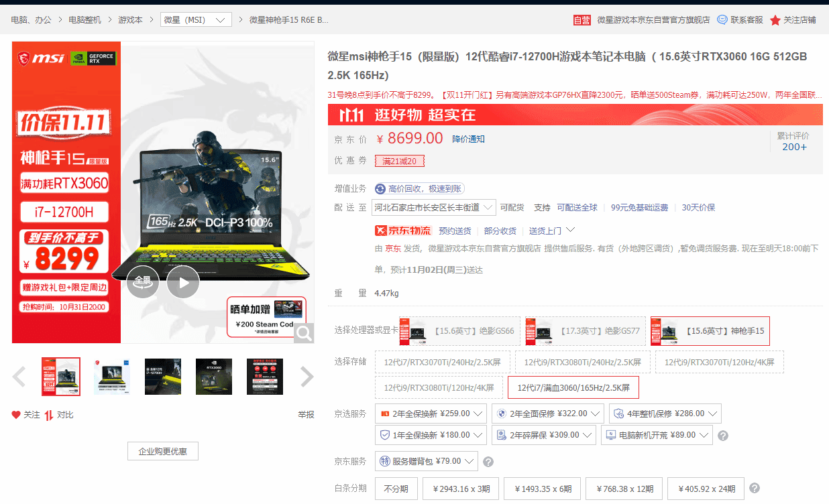Select ¥768.38 x 12期 installment
This screenshot has width=829, height=504.
[624, 489]
